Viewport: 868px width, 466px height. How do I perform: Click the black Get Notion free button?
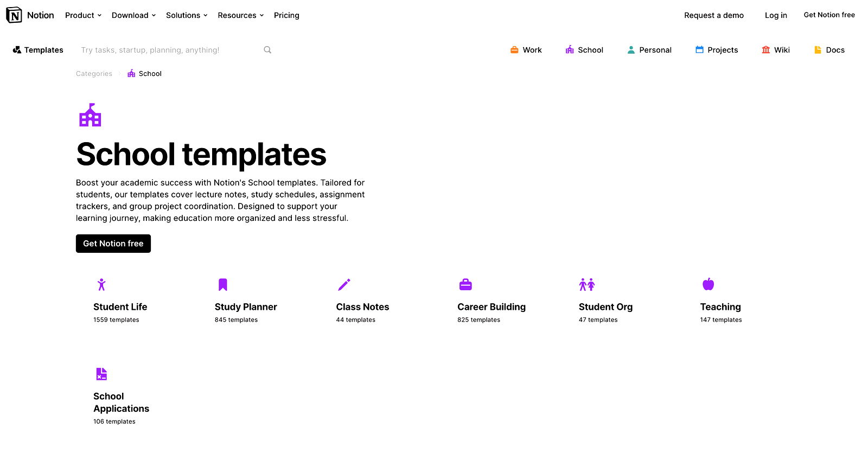pos(113,244)
